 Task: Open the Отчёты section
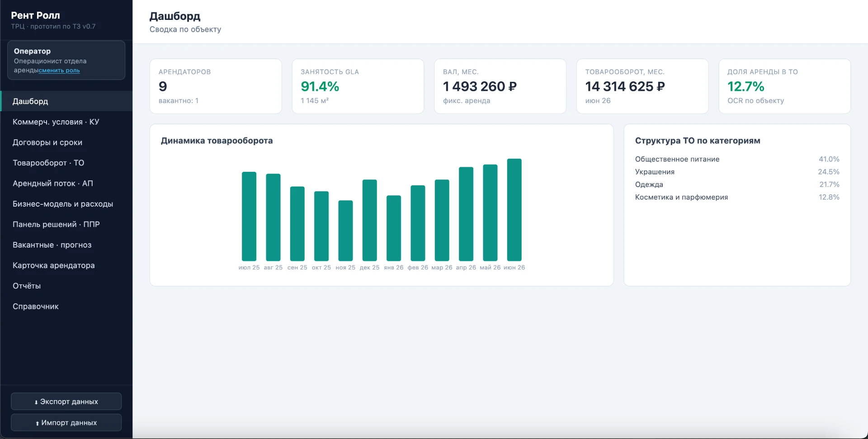coord(66,286)
